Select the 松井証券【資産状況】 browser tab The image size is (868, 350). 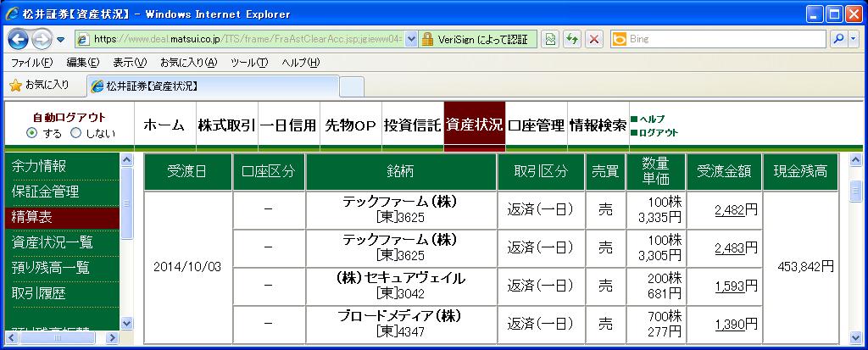(213, 86)
